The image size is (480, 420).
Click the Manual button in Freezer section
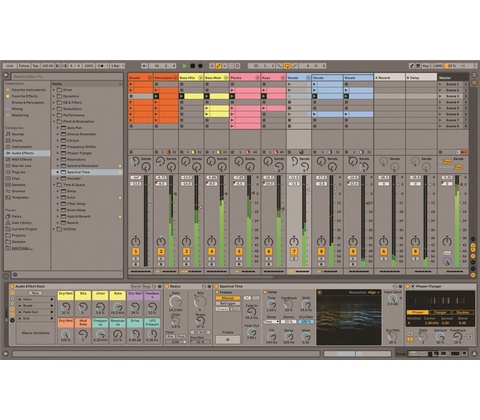[x=228, y=298]
